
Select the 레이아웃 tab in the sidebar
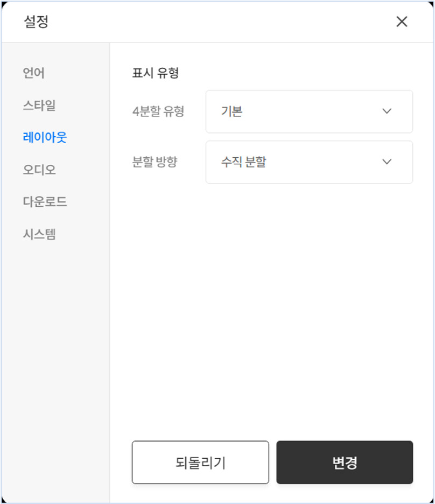pos(45,137)
